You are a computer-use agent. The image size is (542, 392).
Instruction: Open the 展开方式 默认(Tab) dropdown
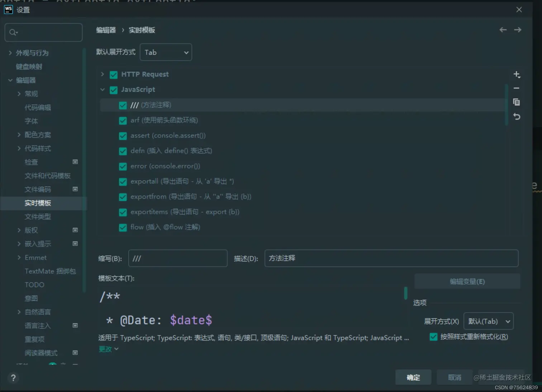(x=489, y=321)
